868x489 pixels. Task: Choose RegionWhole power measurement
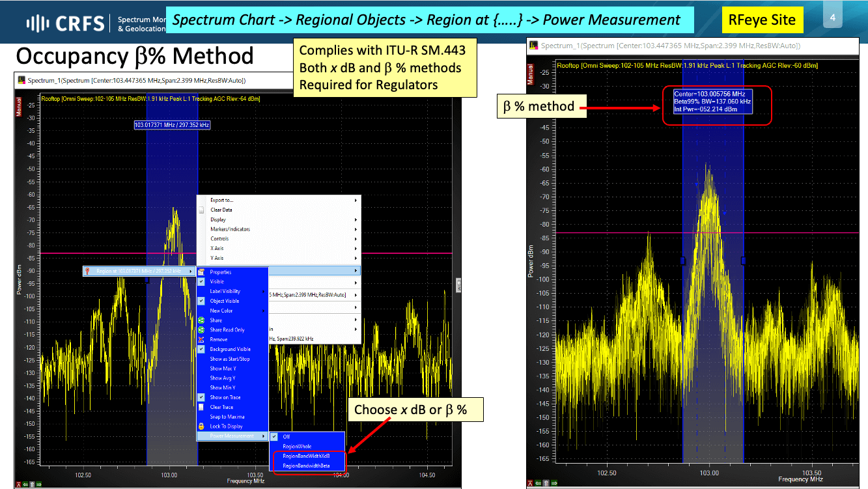coord(307,447)
